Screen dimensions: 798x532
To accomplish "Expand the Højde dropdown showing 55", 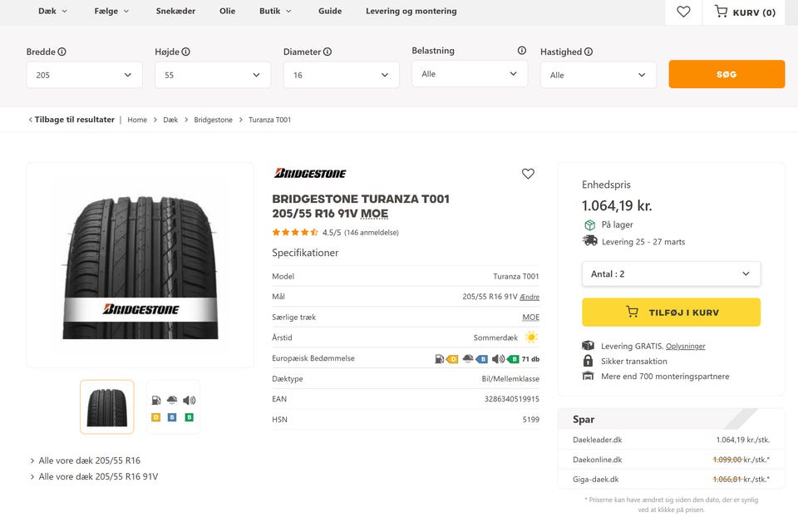I will (x=212, y=75).
